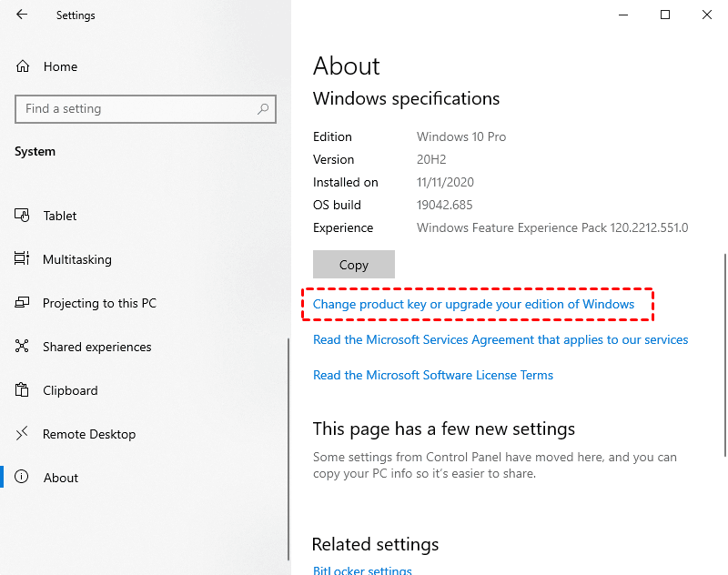Open Remote Desktop settings
This screenshot has width=728, height=575.
pyautogui.click(x=89, y=434)
